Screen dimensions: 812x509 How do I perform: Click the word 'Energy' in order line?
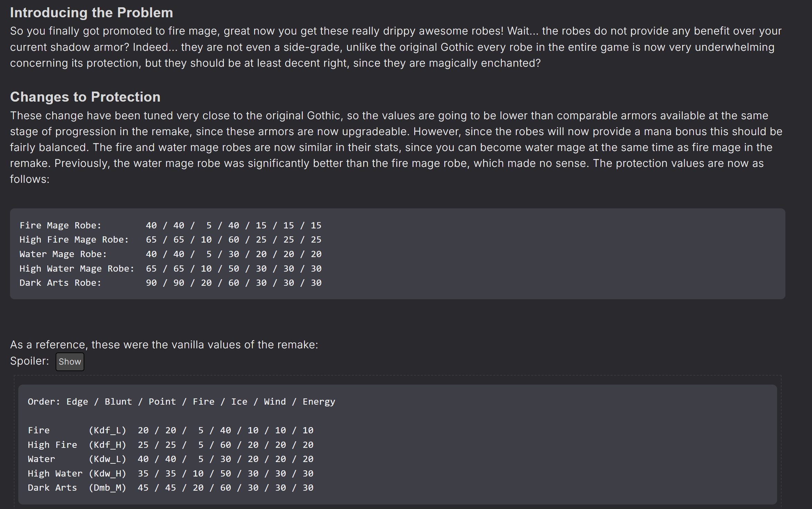tap(319, 402)
